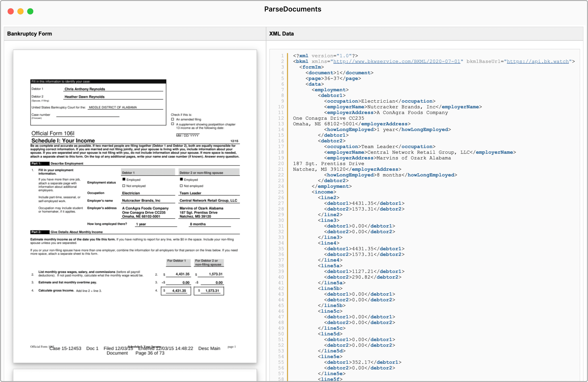
Task: Click the income opening tag on line 25
Action: tap(324, 192)
